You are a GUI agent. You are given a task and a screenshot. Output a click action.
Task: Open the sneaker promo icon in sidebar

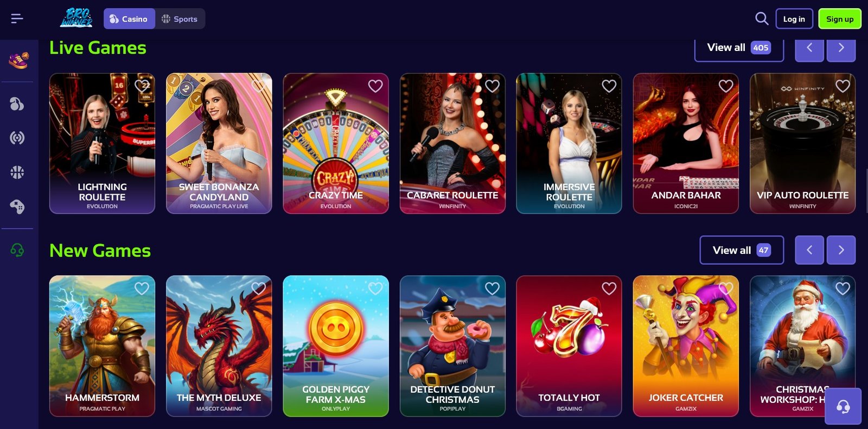18,60
